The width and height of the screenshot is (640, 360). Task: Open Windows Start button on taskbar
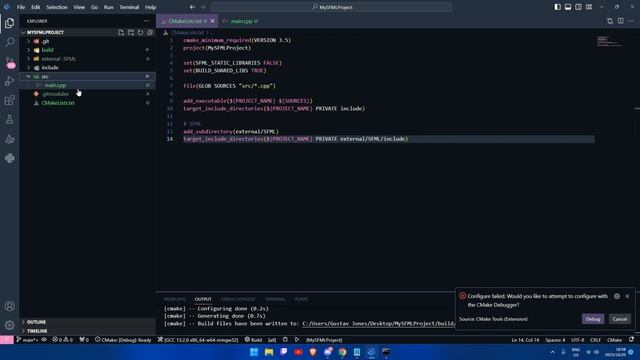coord(254,352)
